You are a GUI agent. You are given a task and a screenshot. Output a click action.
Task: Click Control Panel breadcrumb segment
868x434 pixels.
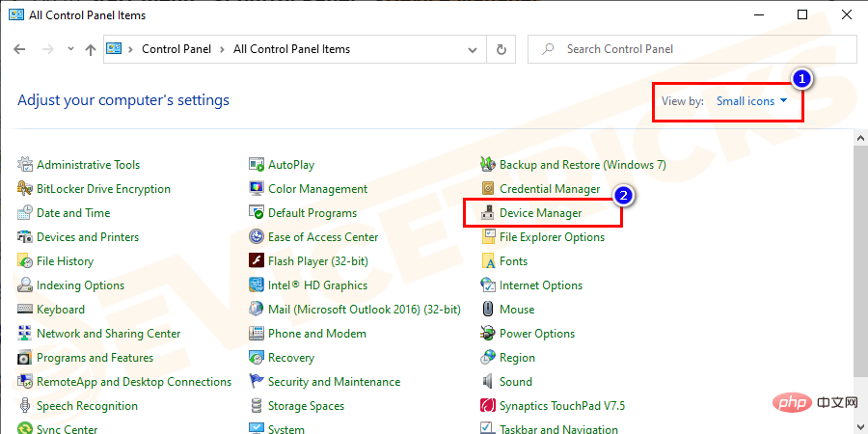point(176,49)
